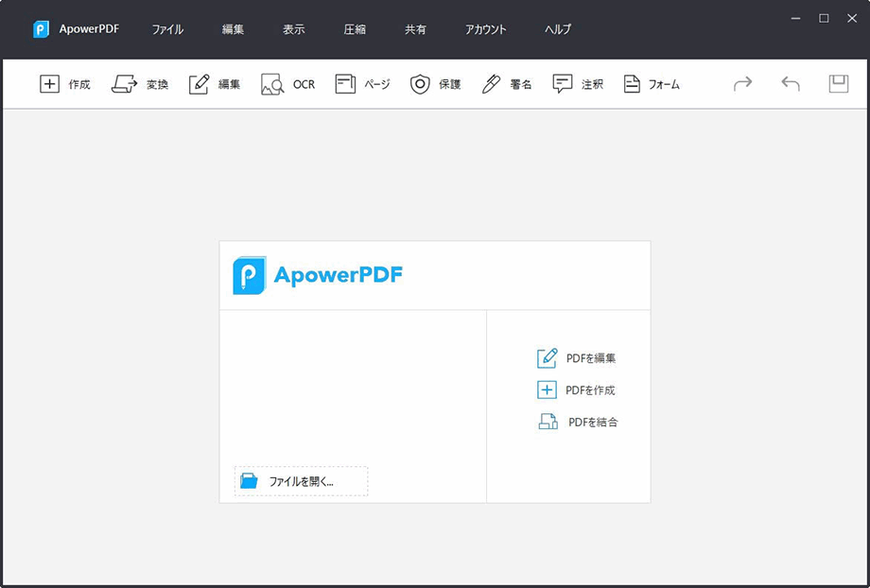Click the save floppy disk icon

pos(839,84)
